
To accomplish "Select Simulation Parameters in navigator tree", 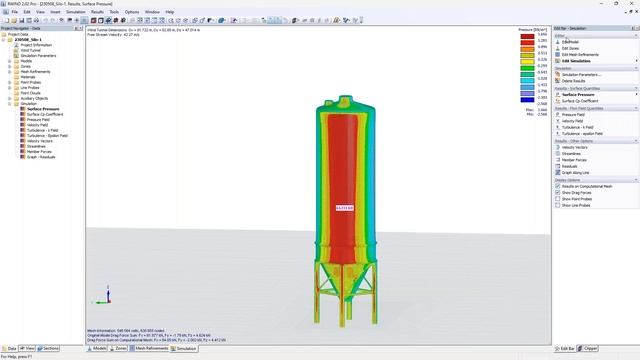I will [38, 56].
